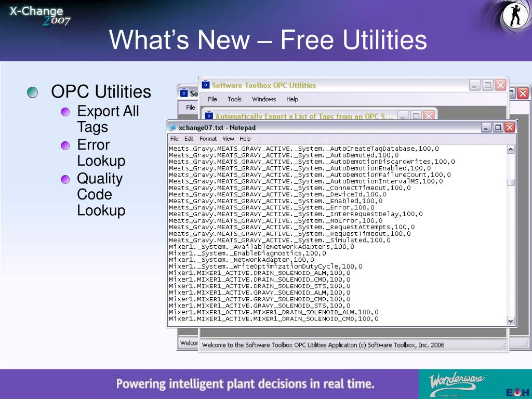
Task: Click the _DeviceId,100,0 line
Action: click(x=277, y=194)
